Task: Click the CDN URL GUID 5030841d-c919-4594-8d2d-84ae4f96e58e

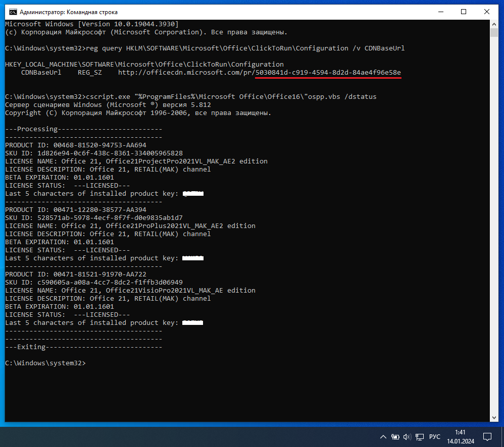Action: (x=328, y=73)
